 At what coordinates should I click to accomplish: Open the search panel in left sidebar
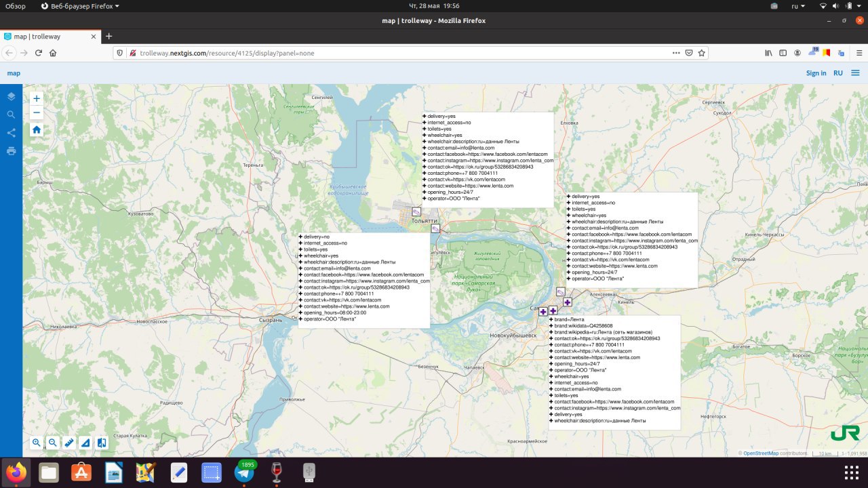11,115
